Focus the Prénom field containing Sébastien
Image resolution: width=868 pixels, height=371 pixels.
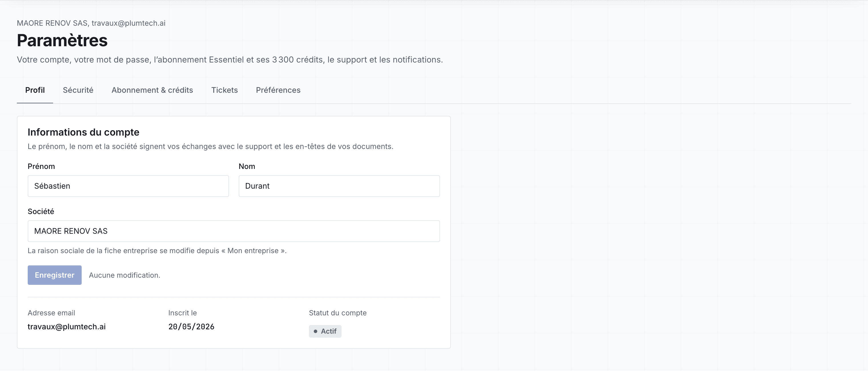point(128,186)
